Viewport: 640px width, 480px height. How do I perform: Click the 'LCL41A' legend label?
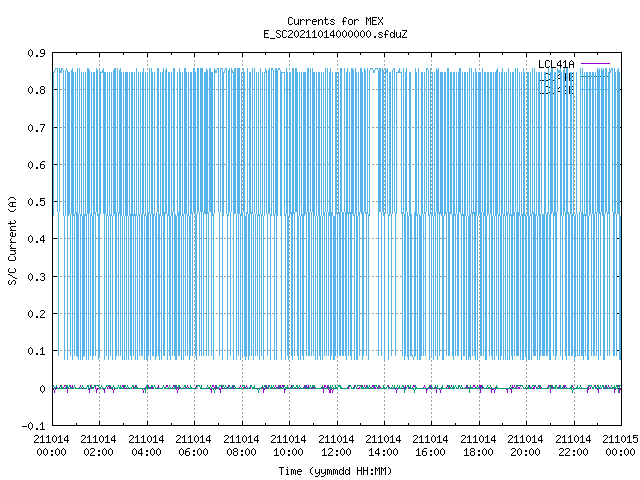(556, 64)
